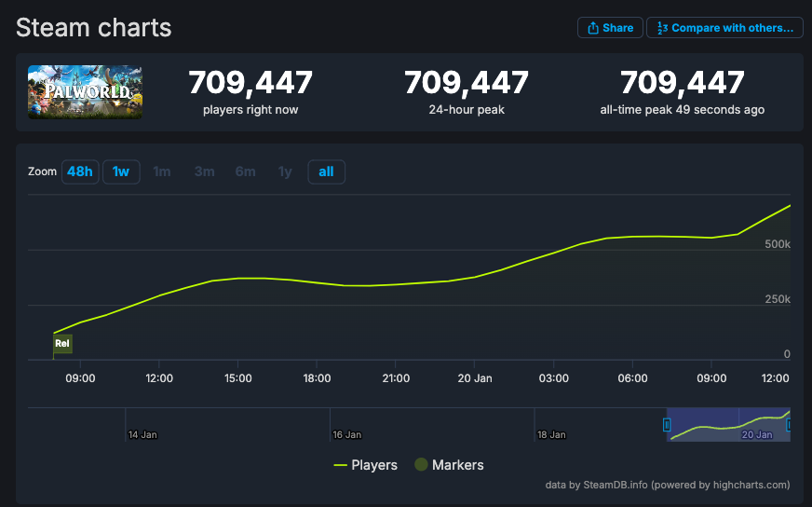Screen dimensions: 812x507
Task: Click the 250k y-axis label
Action: tap(778, 299)
